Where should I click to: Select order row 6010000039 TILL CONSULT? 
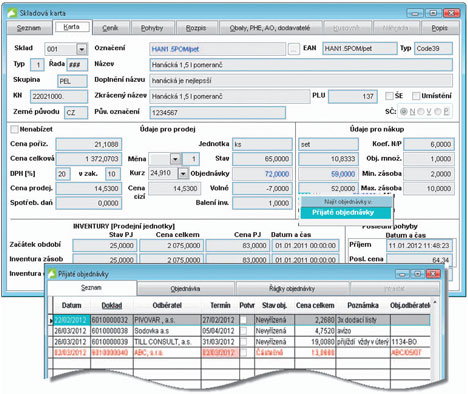[x=242, y=342]
